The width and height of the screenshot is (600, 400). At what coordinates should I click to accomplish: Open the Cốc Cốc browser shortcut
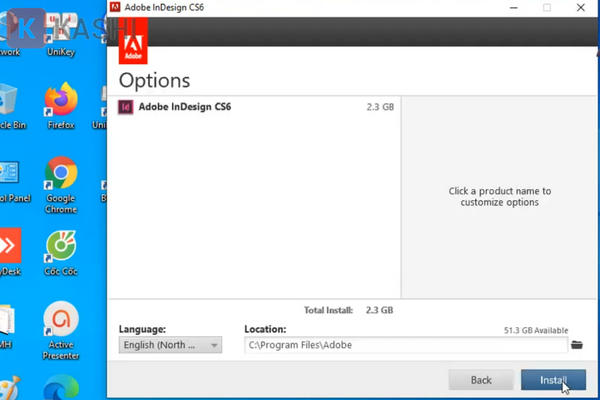(61, 246)
